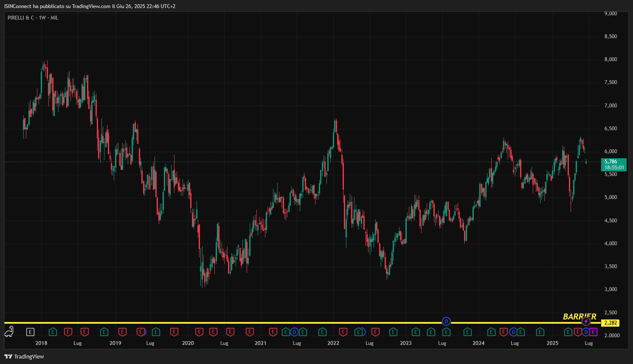Click the ISINConnect publication header text

(90, 6)
